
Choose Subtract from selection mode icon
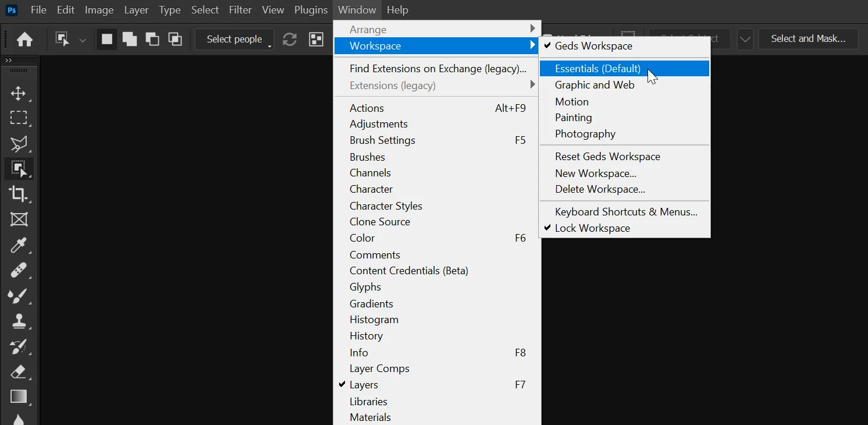(152, 39)
